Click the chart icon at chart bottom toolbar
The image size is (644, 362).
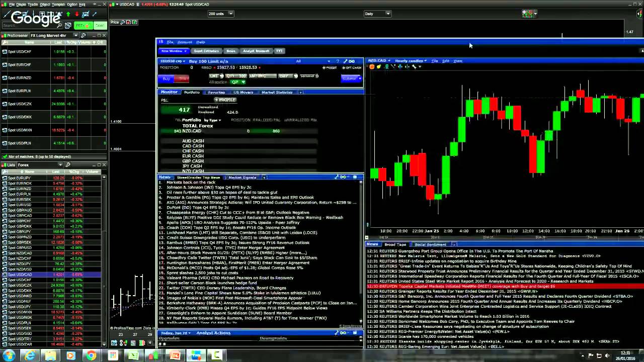coord(114,343)
